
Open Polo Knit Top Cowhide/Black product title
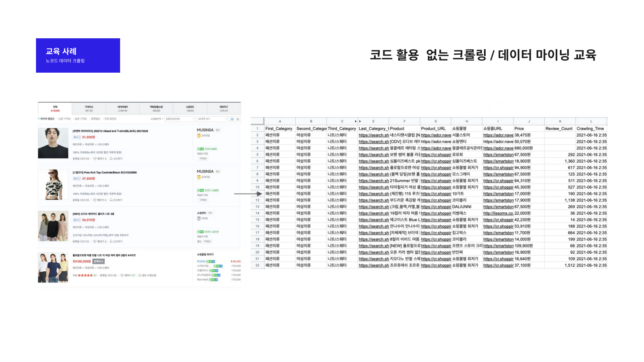105,172
